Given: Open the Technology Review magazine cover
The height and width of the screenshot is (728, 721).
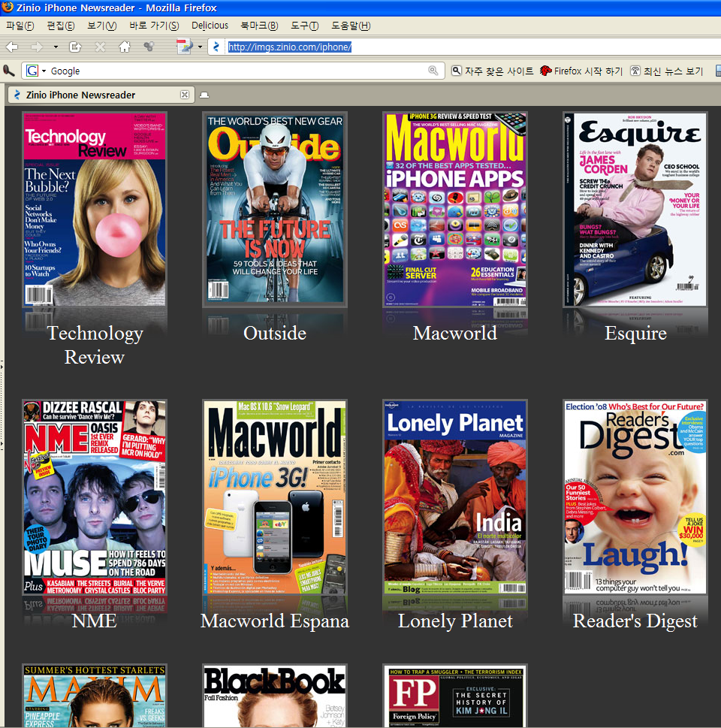Looking at the screenshot, I should pos(95,210).
